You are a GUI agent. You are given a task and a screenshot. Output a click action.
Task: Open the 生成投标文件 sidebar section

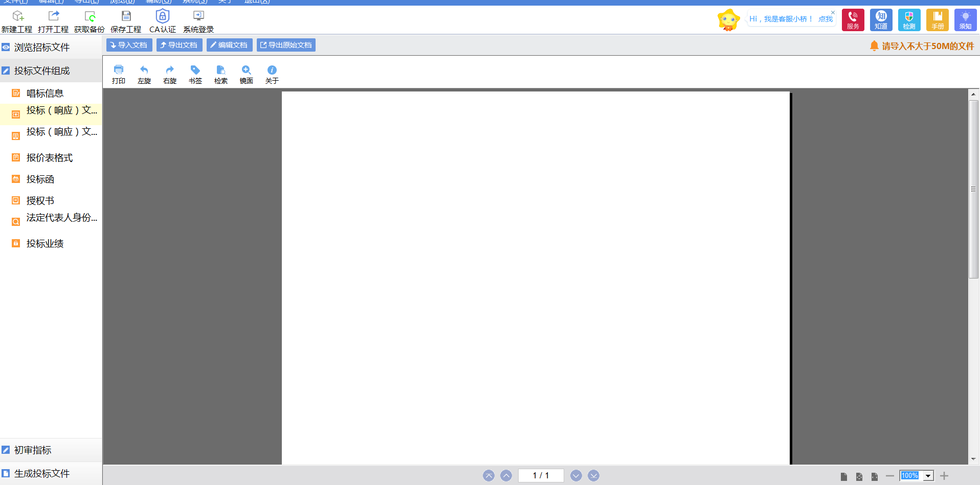51,473
